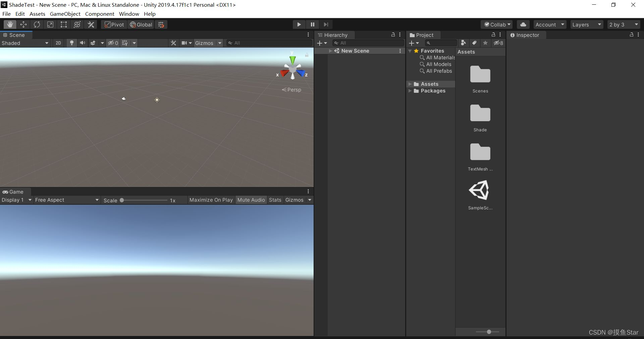Image resolution: width=644 pixels, height=339 pixels.
Task: Open the Assets menu
Action: (x=37, y=14)
